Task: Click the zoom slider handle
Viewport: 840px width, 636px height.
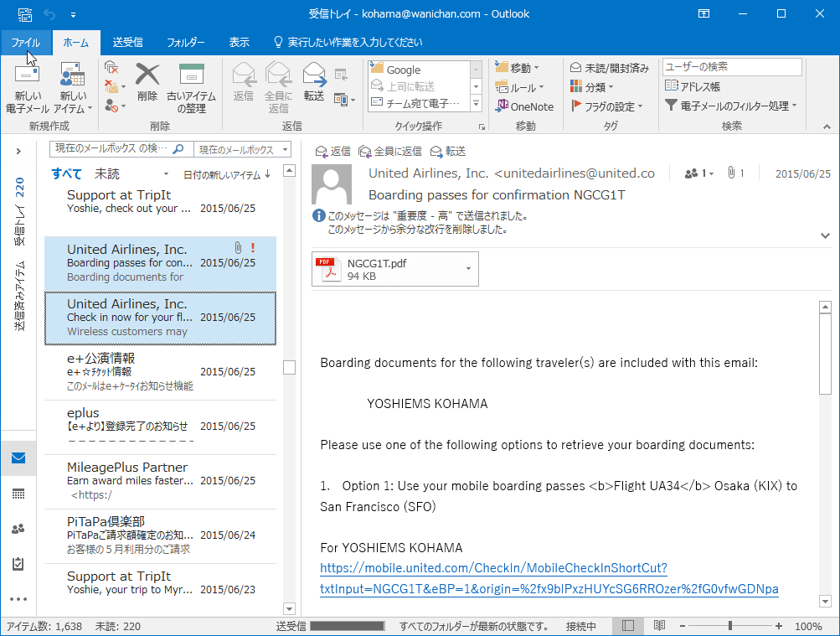Action: pyautogui.click(x=729, y=626)
